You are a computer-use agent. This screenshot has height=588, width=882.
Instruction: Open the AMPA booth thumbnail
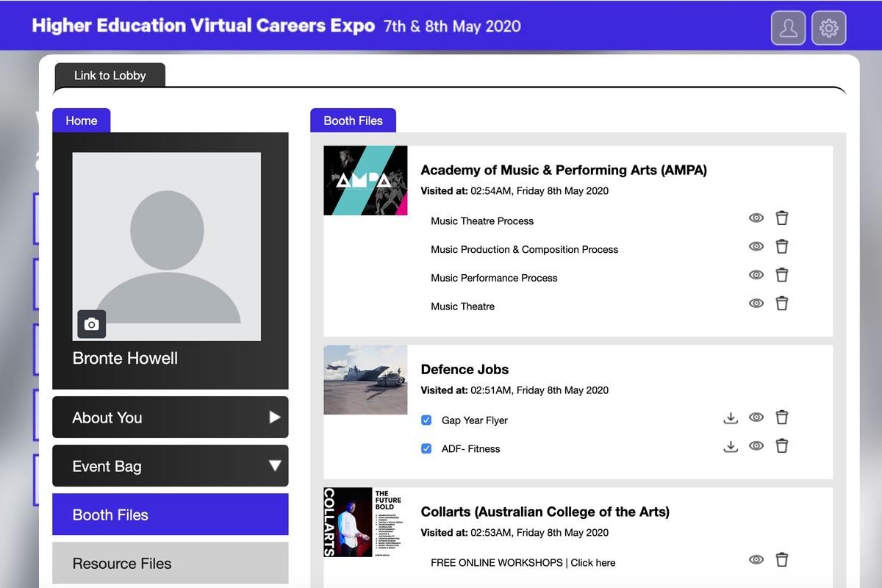365,181
